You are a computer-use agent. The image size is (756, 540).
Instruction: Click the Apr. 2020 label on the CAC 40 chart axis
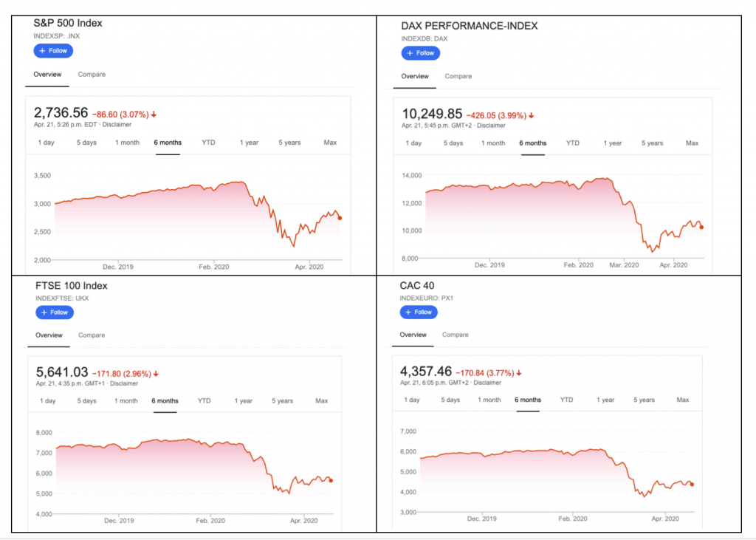pos(666,519)
